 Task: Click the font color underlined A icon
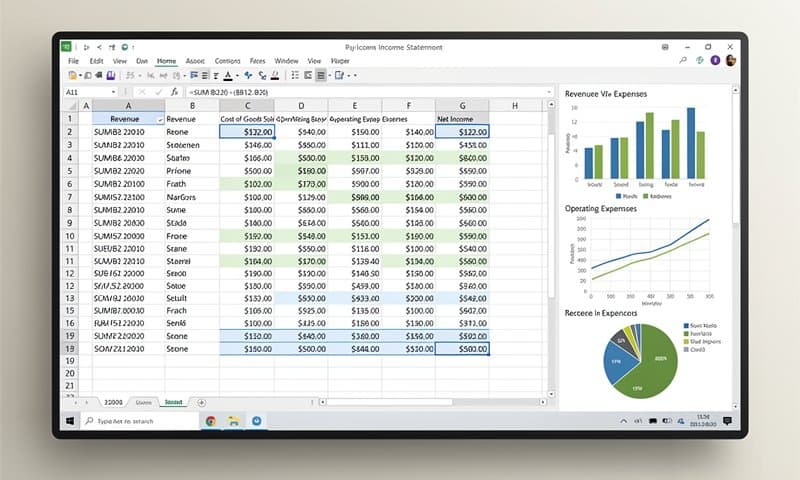228,75
